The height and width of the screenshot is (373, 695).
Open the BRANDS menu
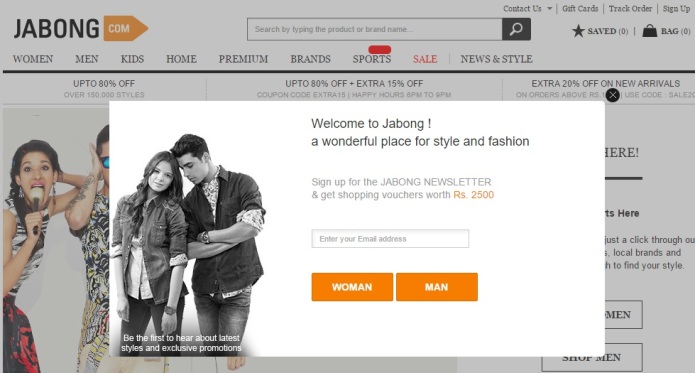click(310, 59)
